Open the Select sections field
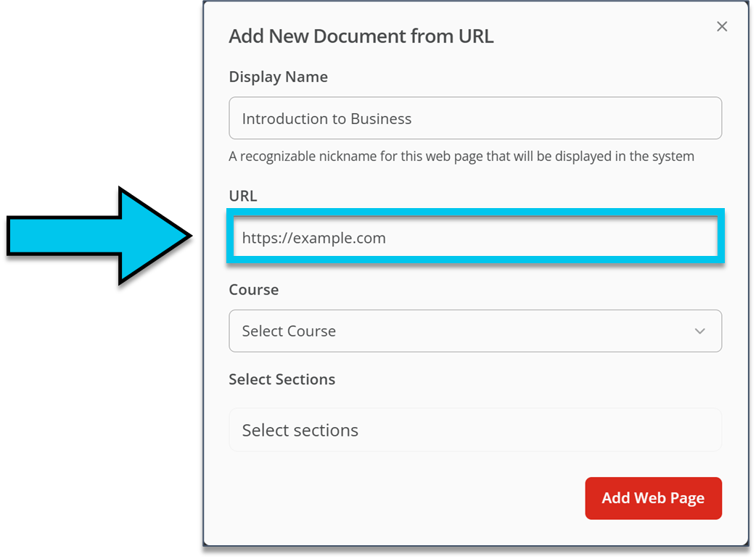This screenshot has width=756, height=559. click(475, 430)
